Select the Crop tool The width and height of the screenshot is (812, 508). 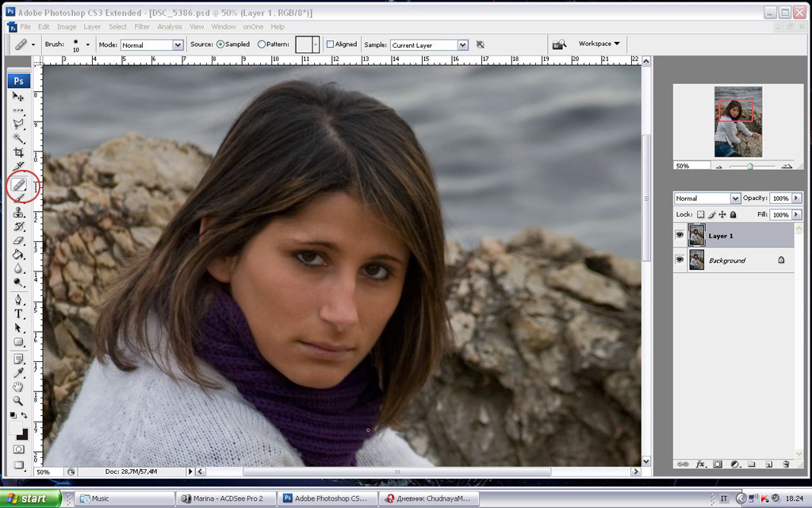pos(19,152)
